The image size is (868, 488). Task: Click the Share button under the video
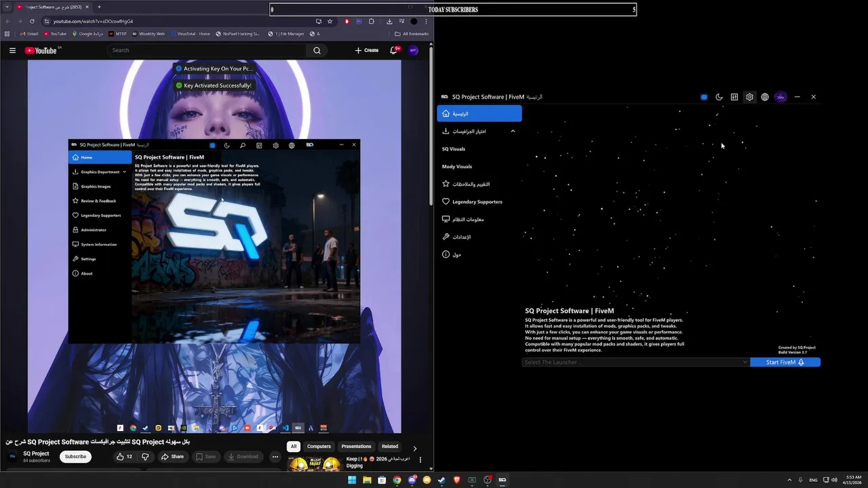[x=172, y=457]
